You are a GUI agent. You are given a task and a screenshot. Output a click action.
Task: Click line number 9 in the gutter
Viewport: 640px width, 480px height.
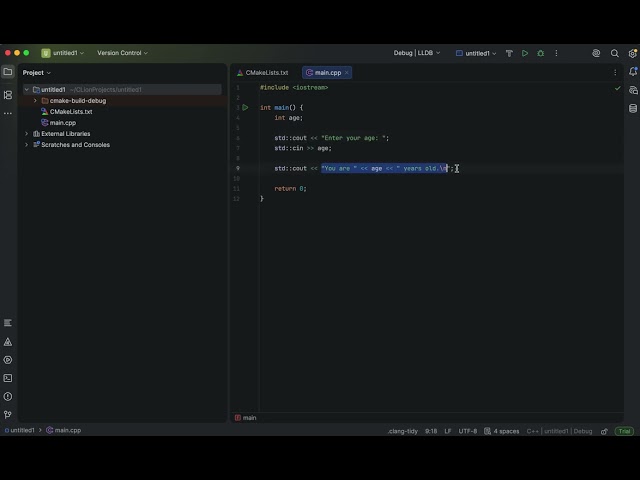(238, 168)
